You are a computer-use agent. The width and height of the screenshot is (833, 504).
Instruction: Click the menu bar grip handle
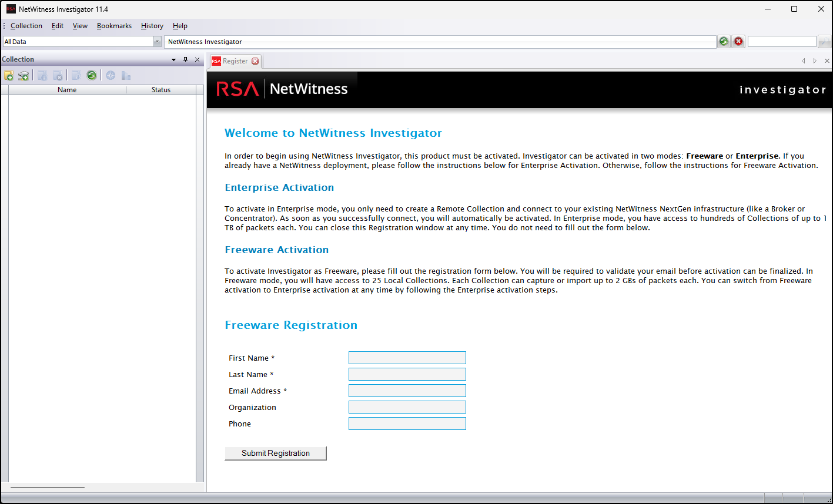coord(4,26)
